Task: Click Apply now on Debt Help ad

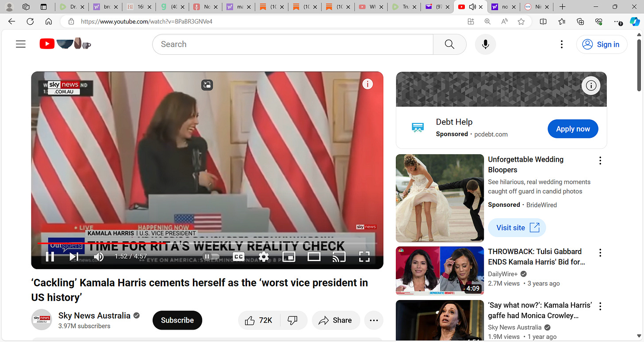Action: point(573,129)
